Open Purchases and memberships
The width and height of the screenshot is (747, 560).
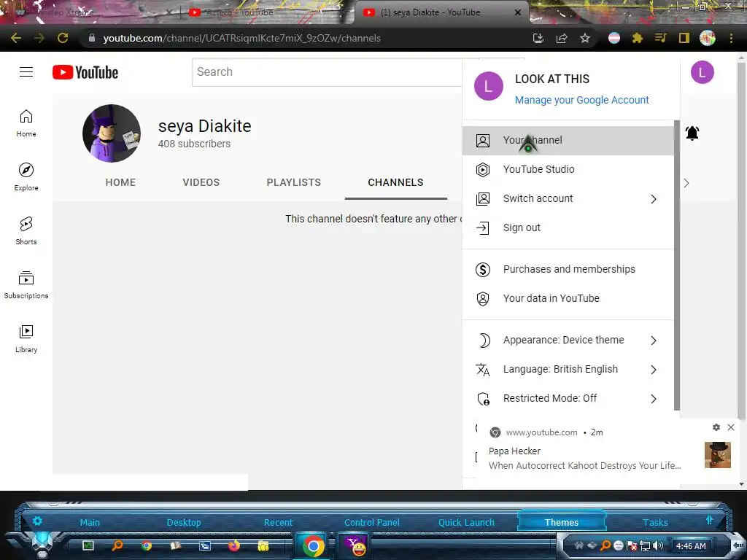coord(568,269)
